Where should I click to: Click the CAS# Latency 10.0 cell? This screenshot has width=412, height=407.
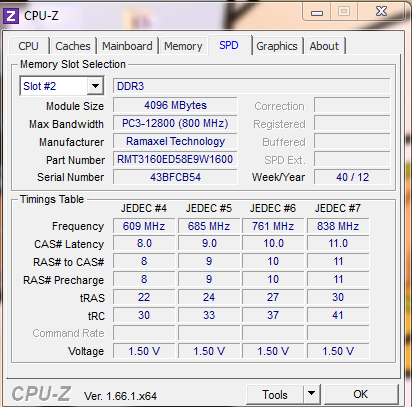click(273, 243)
